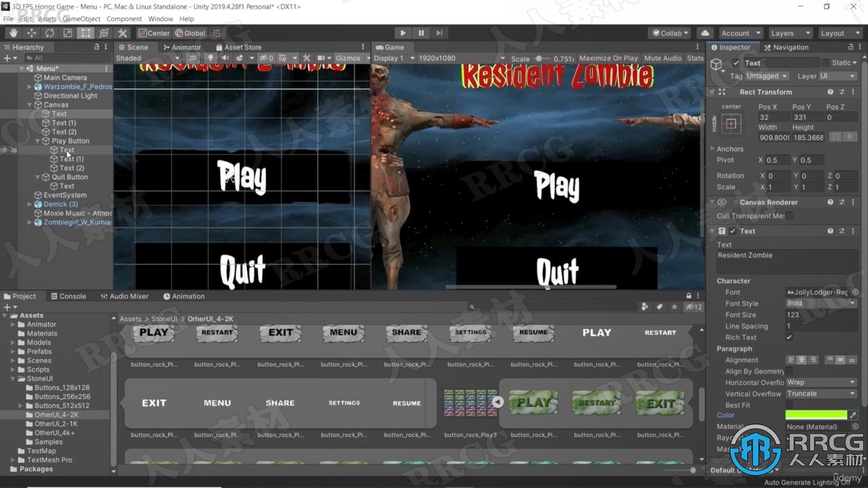Click the Hierarchy lock icon
This screenshot has height=488, width=868.
click(96, 47)
